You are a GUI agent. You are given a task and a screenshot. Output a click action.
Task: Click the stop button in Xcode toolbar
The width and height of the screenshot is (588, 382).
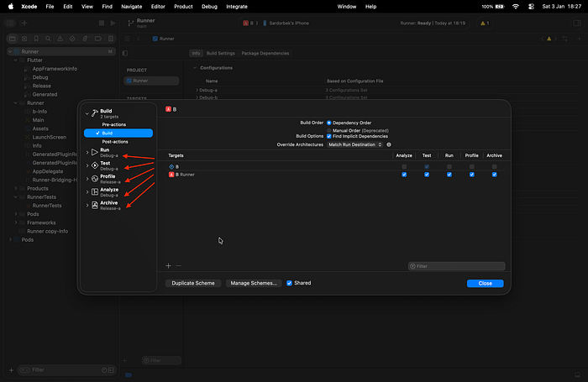102,24
